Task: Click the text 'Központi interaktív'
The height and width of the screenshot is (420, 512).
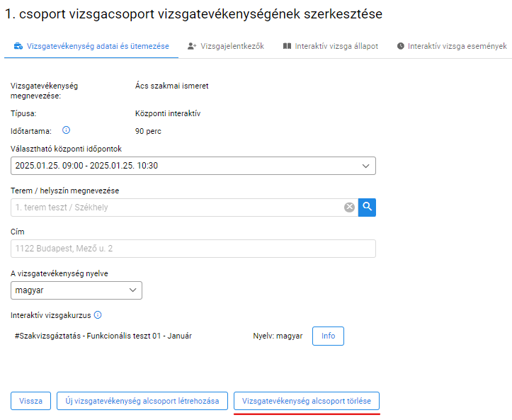Action: click(168, 113)
